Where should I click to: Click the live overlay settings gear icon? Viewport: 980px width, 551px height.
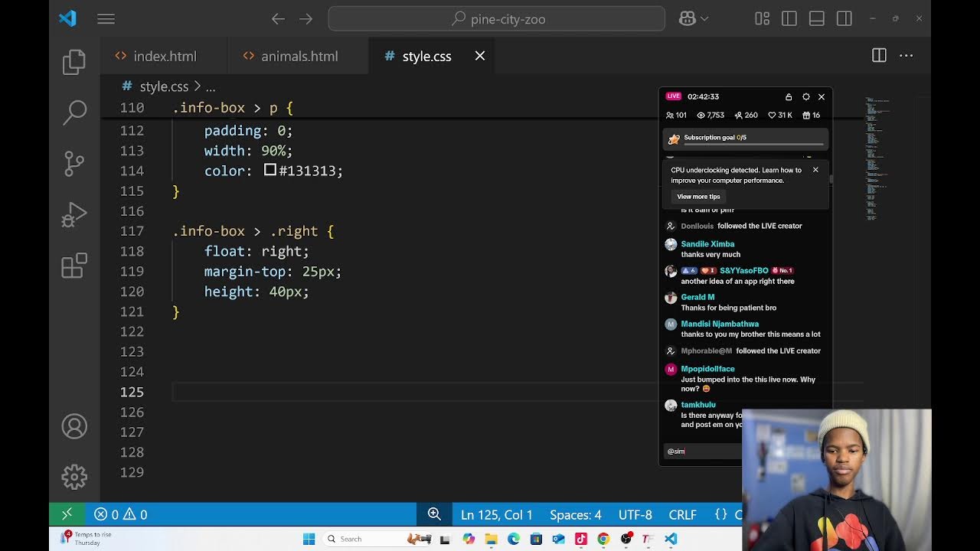[806, 96]
